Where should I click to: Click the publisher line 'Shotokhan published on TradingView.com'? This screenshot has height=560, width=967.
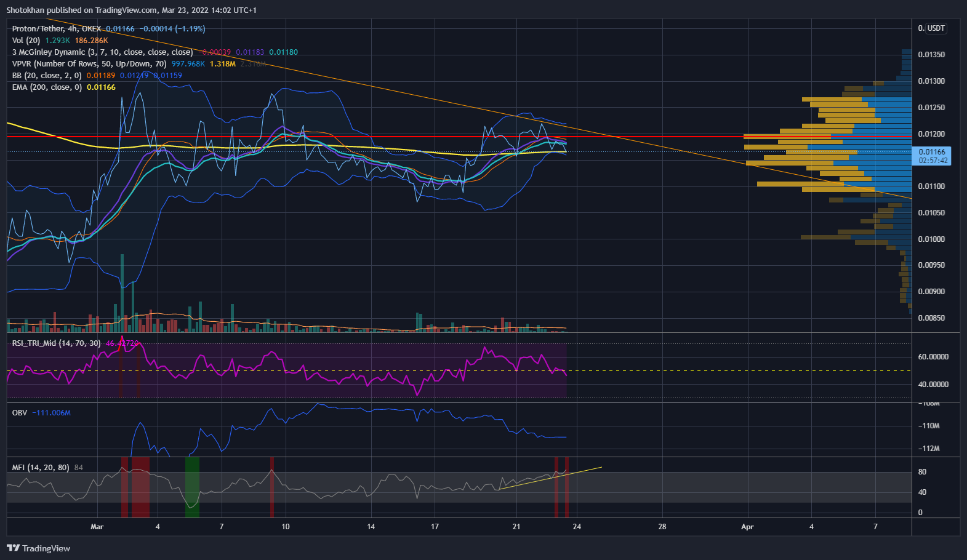(x=82, y=10)
